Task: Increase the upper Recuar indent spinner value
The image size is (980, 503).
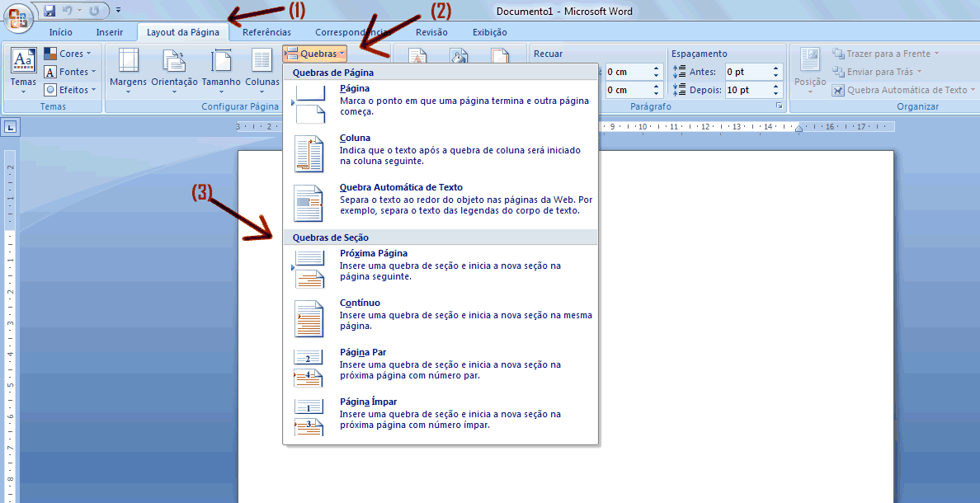Action: (657, 68)
